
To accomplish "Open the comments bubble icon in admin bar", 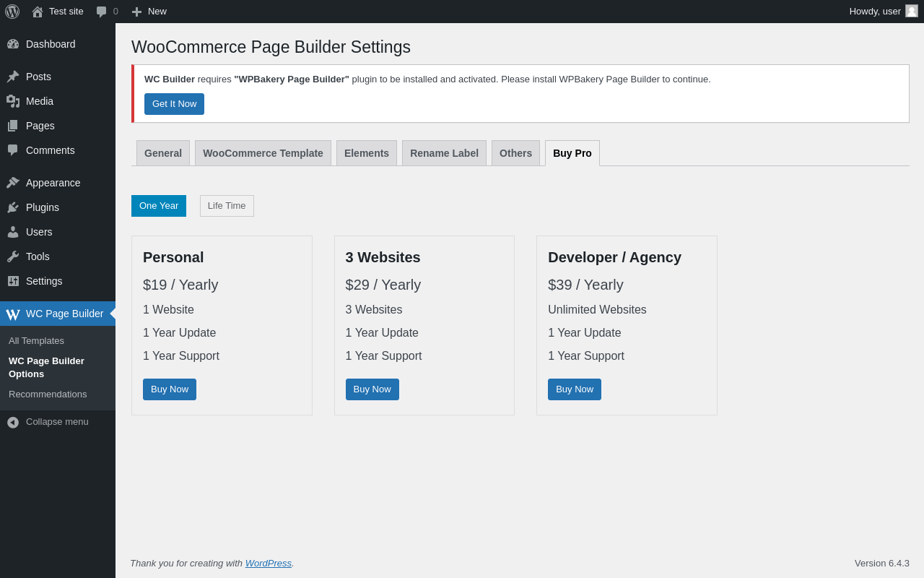I will click(102, 12).
